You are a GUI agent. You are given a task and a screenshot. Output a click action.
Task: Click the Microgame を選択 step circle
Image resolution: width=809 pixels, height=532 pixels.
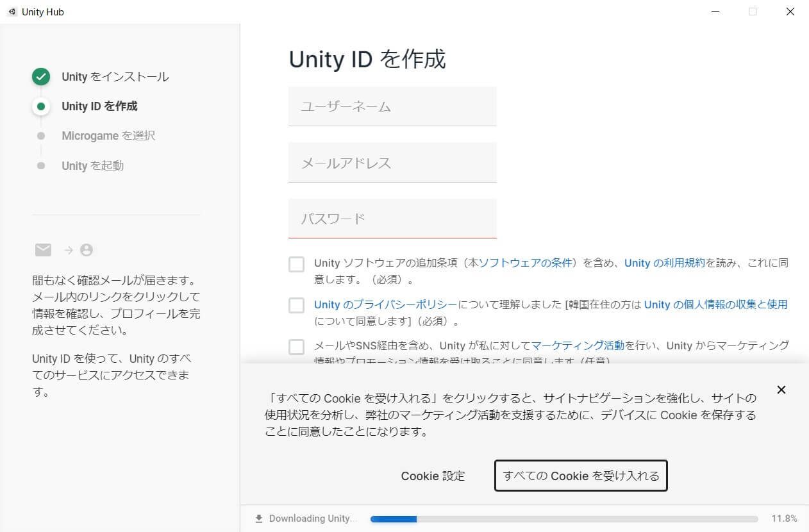point(40,135)
